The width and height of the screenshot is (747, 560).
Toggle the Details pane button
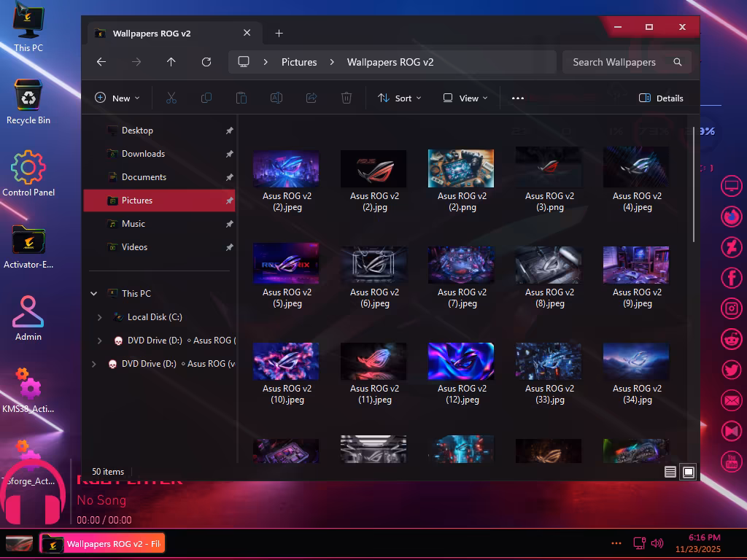pos(661,98)
